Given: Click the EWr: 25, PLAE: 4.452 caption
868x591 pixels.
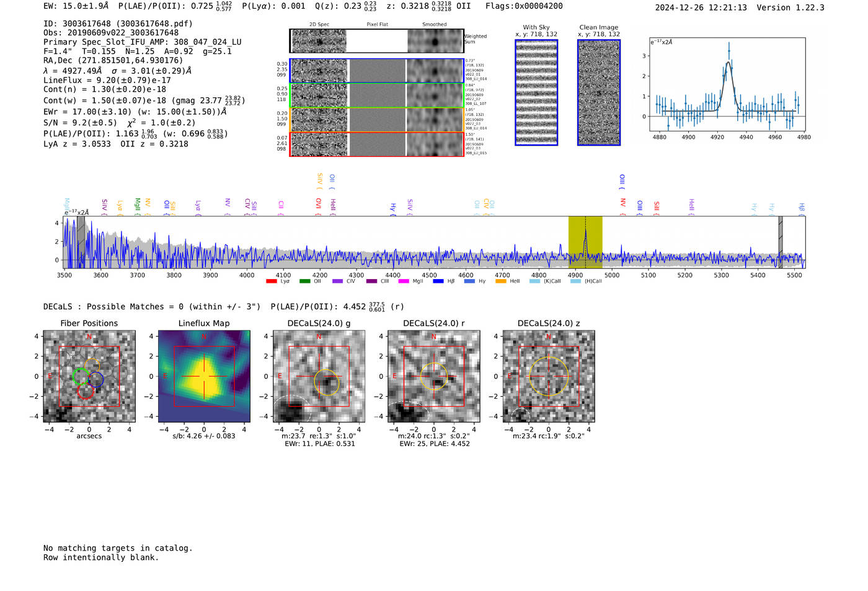Looking at the screenshot, I should tap(435, 444).
